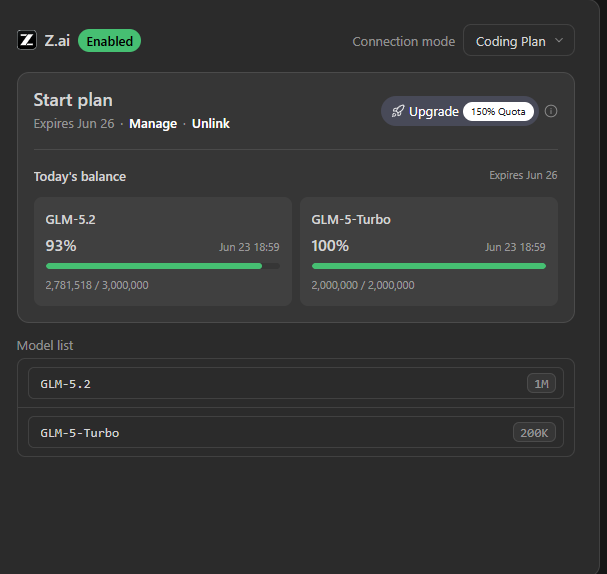Click the GLM-5.2 balance progress bar
This screenshot has width=607, height=574.
(x=163, y=266)
